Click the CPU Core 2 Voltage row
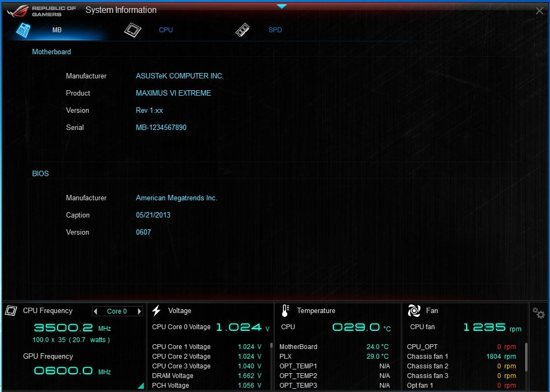 point(207,356)
